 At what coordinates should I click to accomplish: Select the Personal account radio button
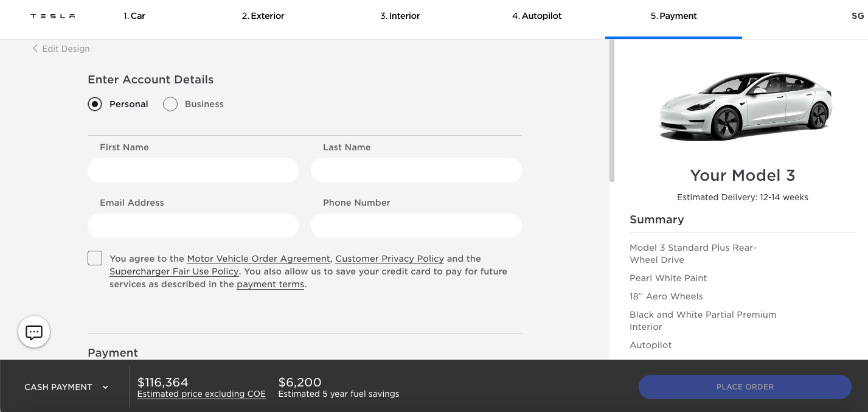point(95,104)
